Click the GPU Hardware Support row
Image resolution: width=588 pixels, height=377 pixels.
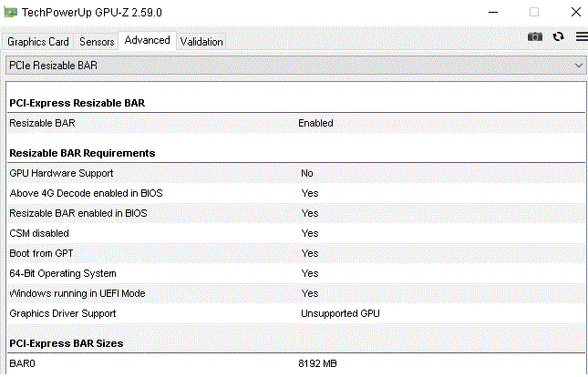(x=294, y=173)
